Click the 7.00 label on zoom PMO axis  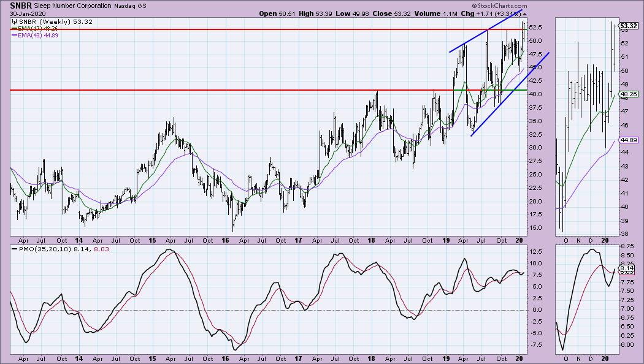627,309
